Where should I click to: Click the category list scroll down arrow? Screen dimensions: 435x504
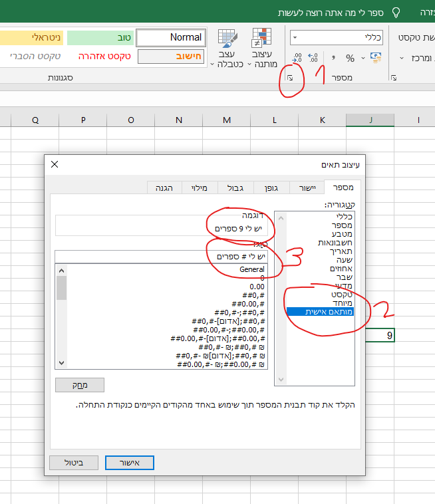click(281, 380)
